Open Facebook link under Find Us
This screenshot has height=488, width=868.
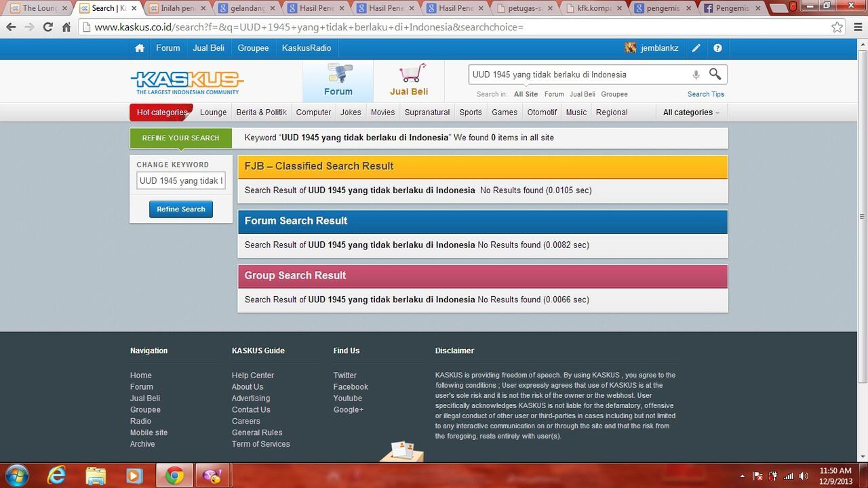pos(351,387)
